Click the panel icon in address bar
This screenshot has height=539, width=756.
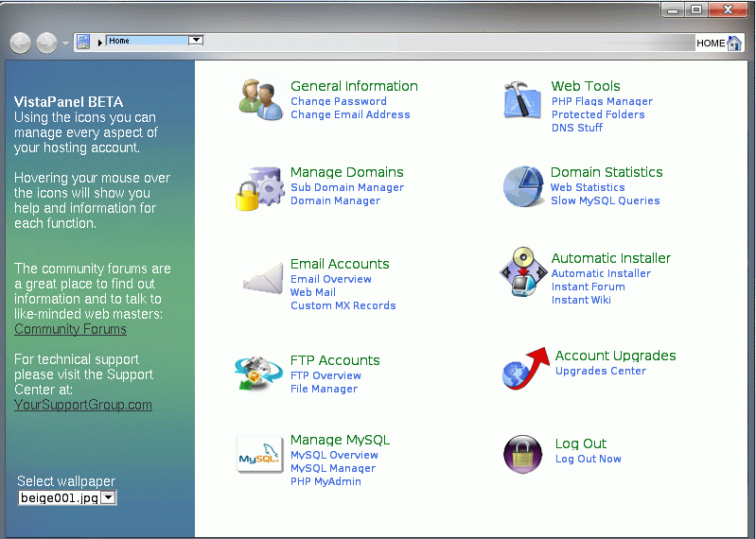coord(83,42)
